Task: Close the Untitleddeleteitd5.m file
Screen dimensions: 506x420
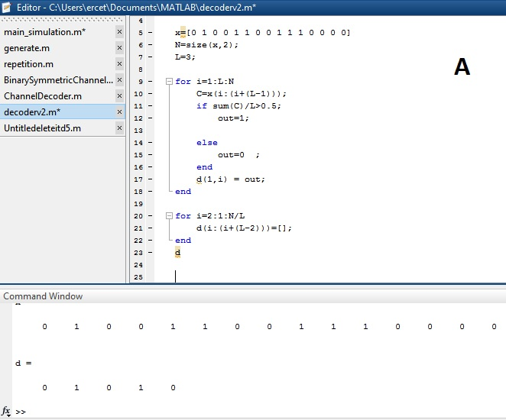Action: [x=119, y=128]
